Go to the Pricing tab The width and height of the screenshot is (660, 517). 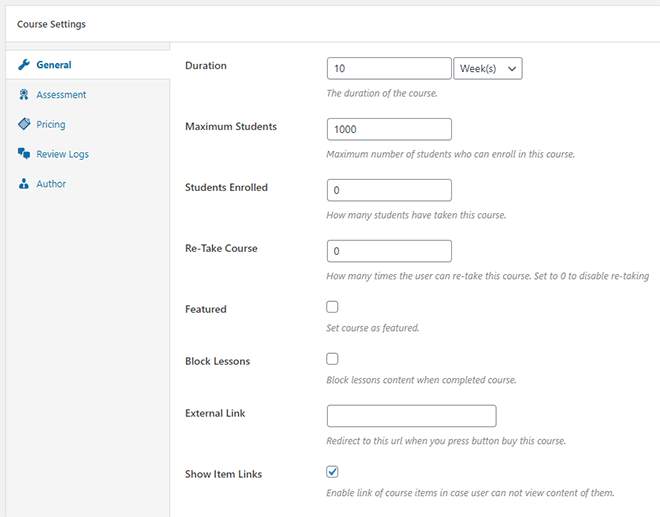tap(51, 125)
